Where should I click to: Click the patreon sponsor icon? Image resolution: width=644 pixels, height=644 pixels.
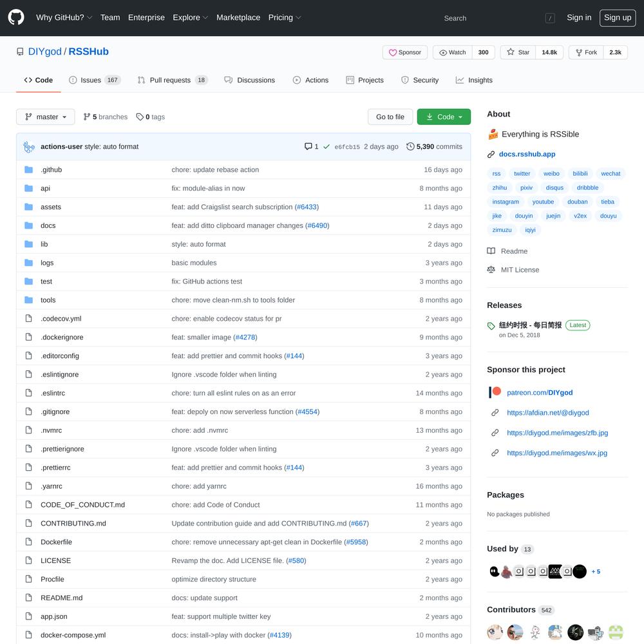click(495, 392)
